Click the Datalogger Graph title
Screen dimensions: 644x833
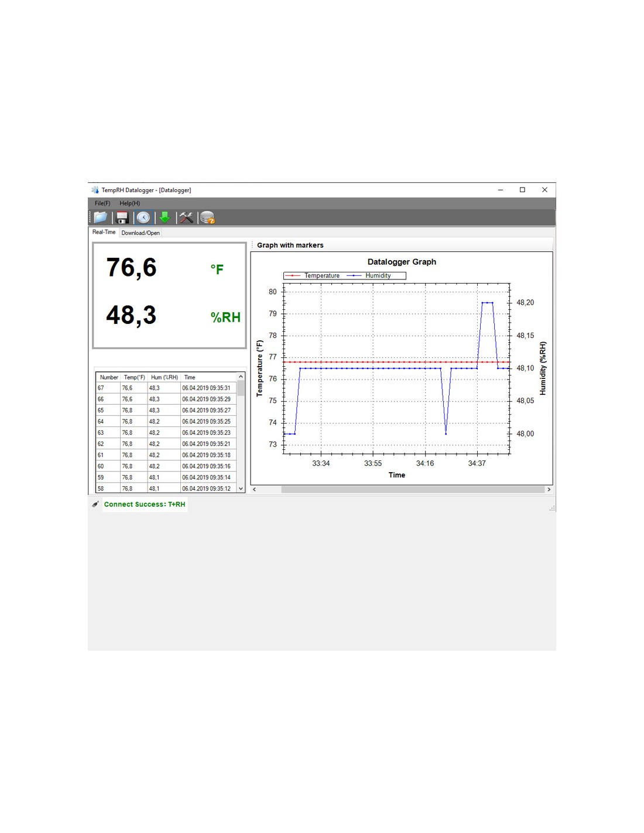[402, 262]
